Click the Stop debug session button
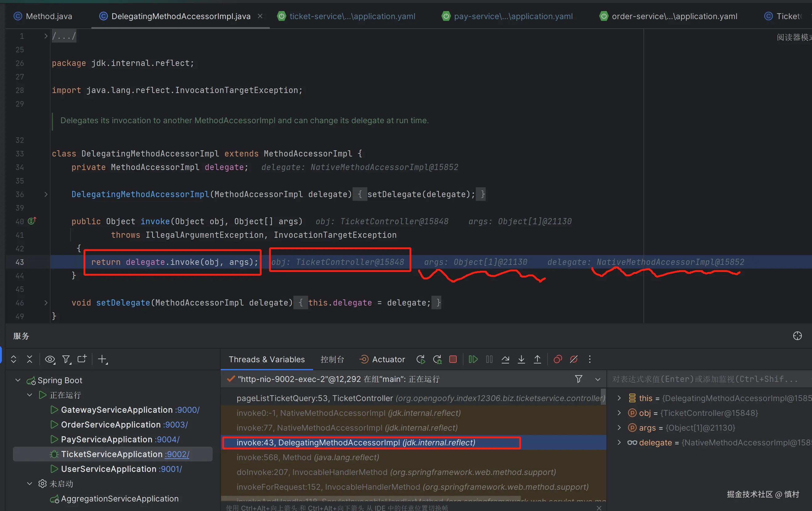Screen dimensions: 812x511 [x=453, y=359]
